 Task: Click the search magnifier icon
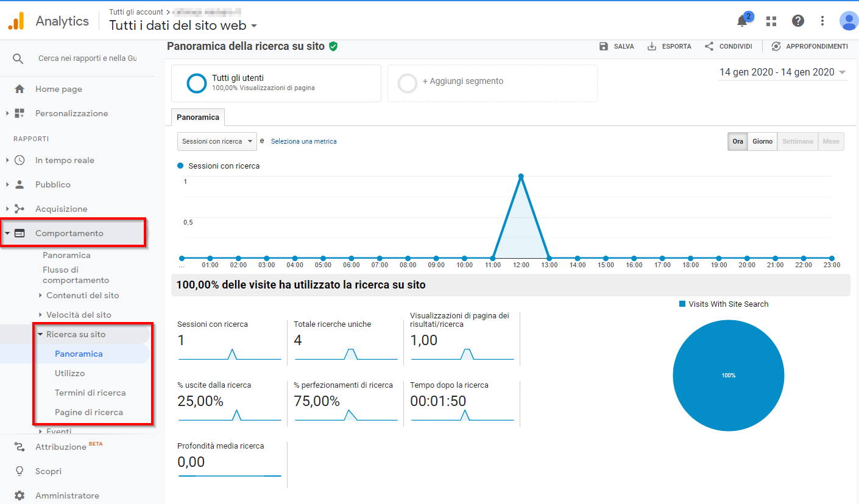(x=18, y=58)
